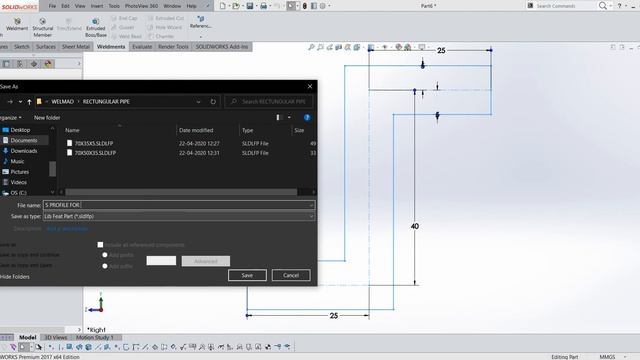This screenshot has width=640, height=360.
Task: Open the DisplayManager appearance tab icon
Action: (x=48, y=64)
